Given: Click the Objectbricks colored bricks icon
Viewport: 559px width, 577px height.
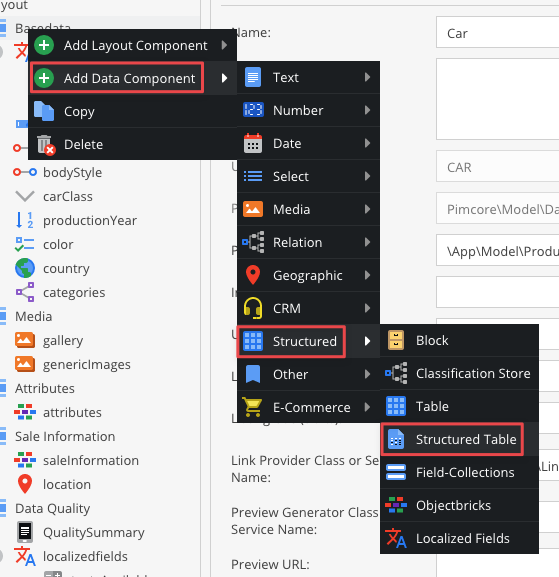Looking at the screenshot, I should (396, 505).
